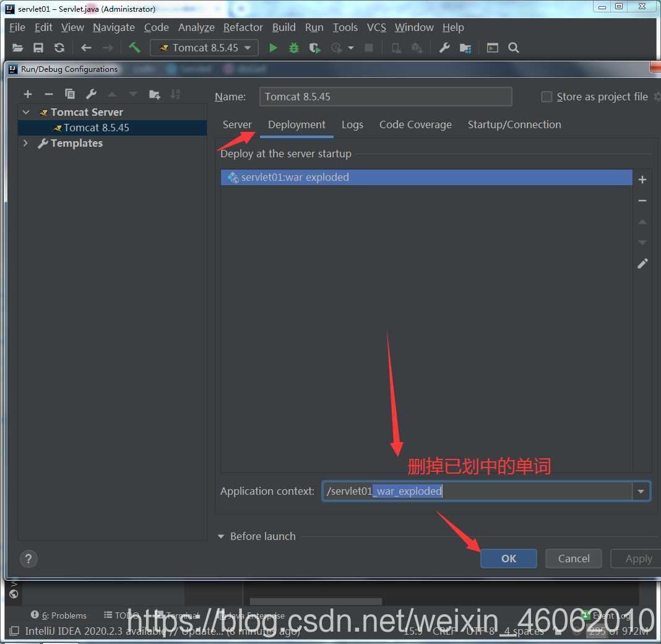Select servlet01:war exploded artifact row
The height and width of the screenshot is (644, 661).
(x=426, y=177)
